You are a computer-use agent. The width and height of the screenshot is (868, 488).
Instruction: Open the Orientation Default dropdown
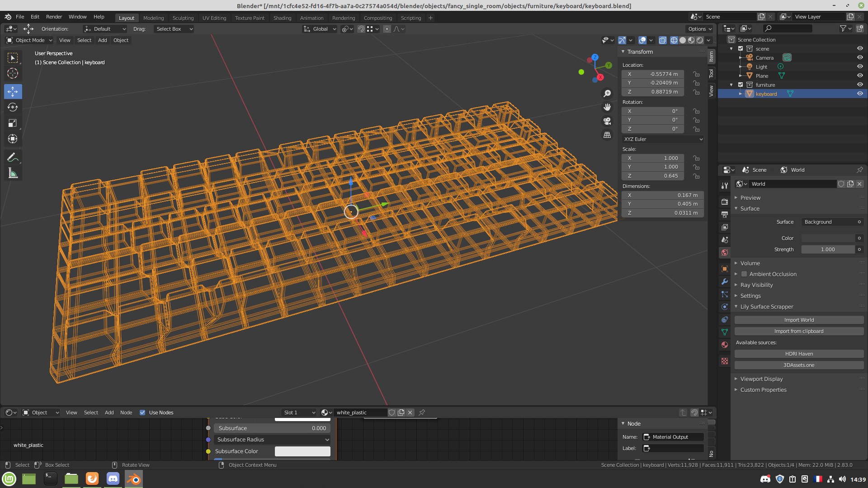105,29
